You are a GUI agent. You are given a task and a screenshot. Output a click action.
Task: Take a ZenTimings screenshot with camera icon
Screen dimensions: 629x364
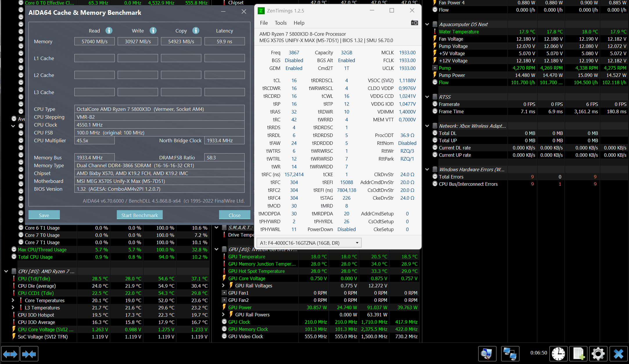(415, 23)
